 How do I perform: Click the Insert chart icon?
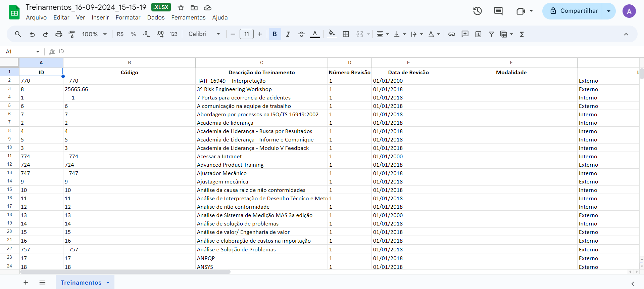click(478, 34)
